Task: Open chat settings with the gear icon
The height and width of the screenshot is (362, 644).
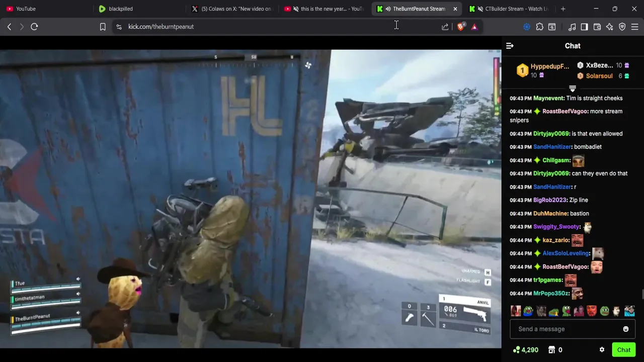Action: tap(602, 350)
